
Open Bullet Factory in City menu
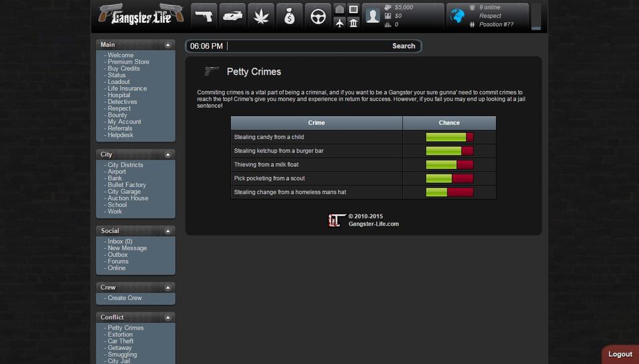(x=126, y=185)
